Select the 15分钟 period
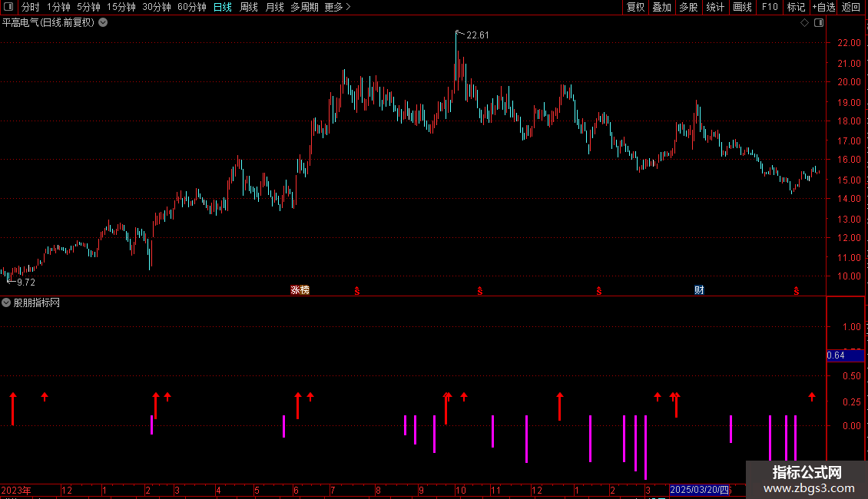 click(x=121, y=7)
